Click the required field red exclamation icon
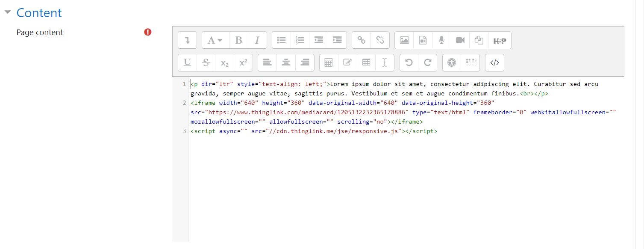Screen dimensions: 644x249 [148, 32]
